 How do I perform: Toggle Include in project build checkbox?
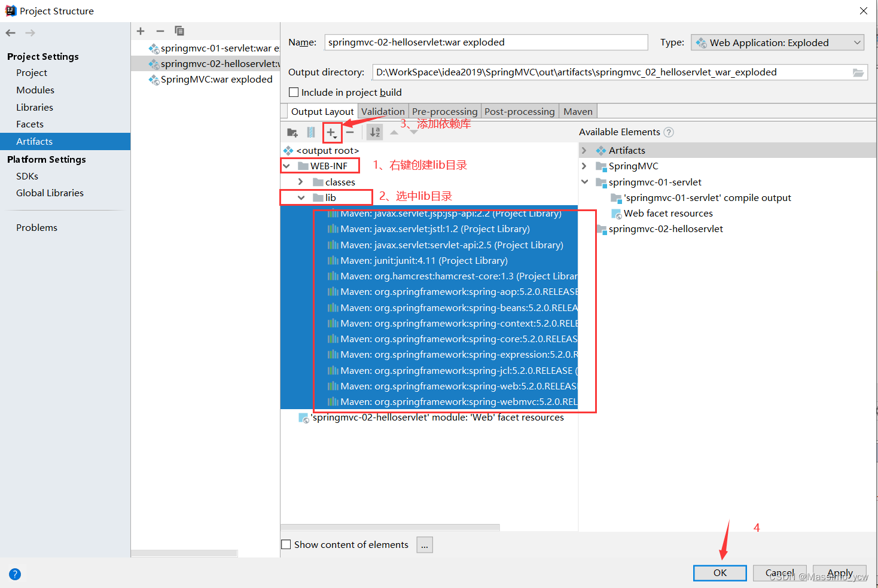[x=294, y=92]
